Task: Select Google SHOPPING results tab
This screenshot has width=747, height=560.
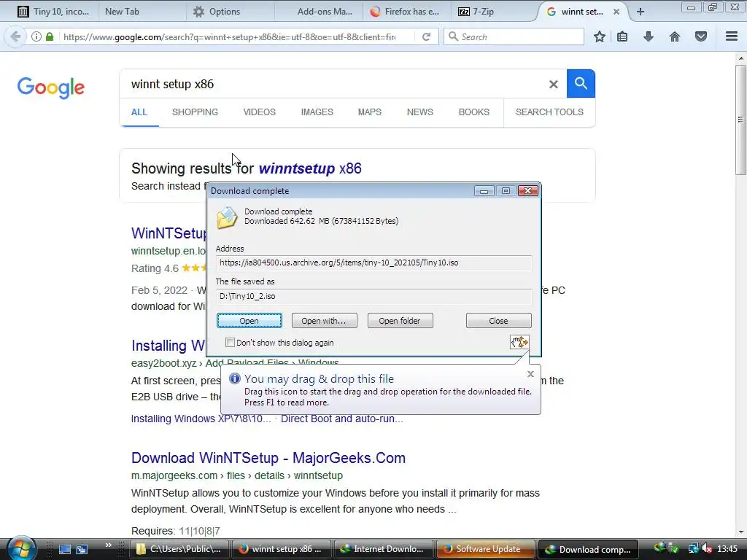Action: click(x=195, y=112)
